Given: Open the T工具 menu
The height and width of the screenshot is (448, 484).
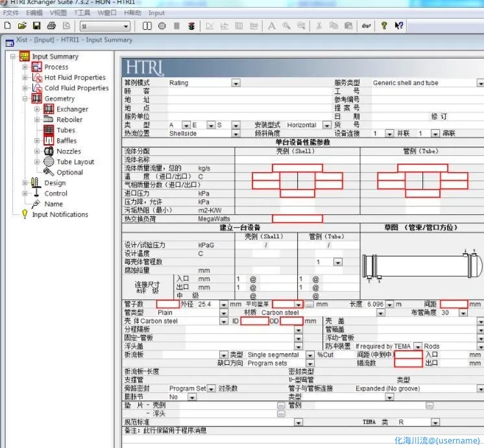Looking at the screenshot, I should pyautogui.click(x=82, y=13).
